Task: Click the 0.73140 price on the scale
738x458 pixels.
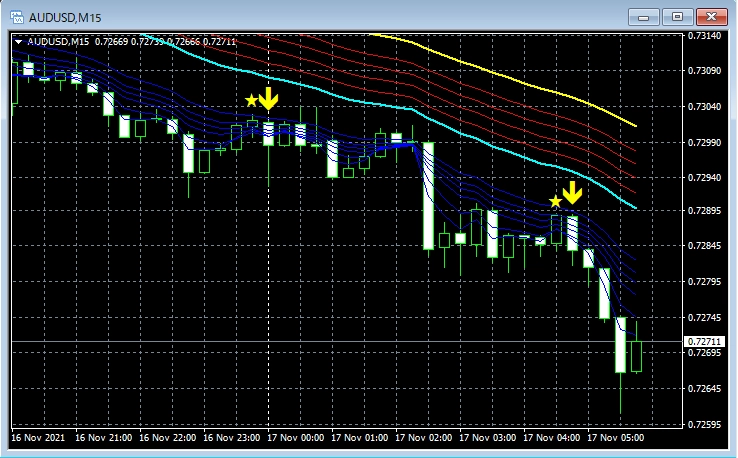Action: coord(704,36)
